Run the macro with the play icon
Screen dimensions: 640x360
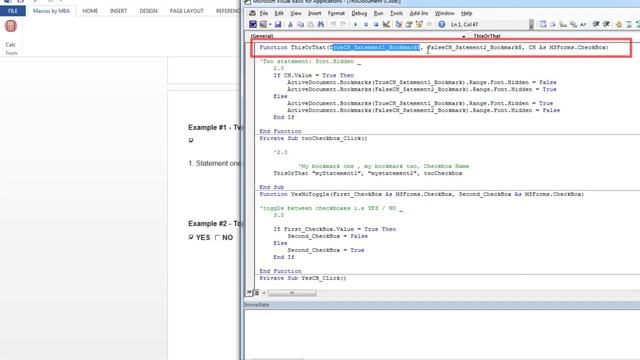(x=356, y=24)
